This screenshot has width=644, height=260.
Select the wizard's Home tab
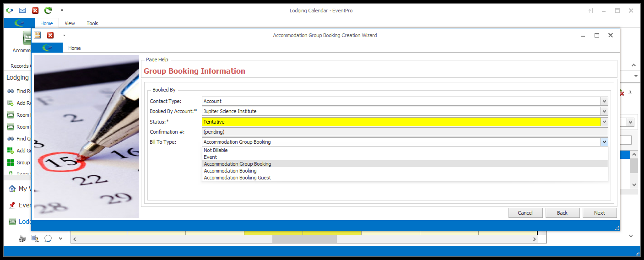pyautogui.click(x=75, y=48)
